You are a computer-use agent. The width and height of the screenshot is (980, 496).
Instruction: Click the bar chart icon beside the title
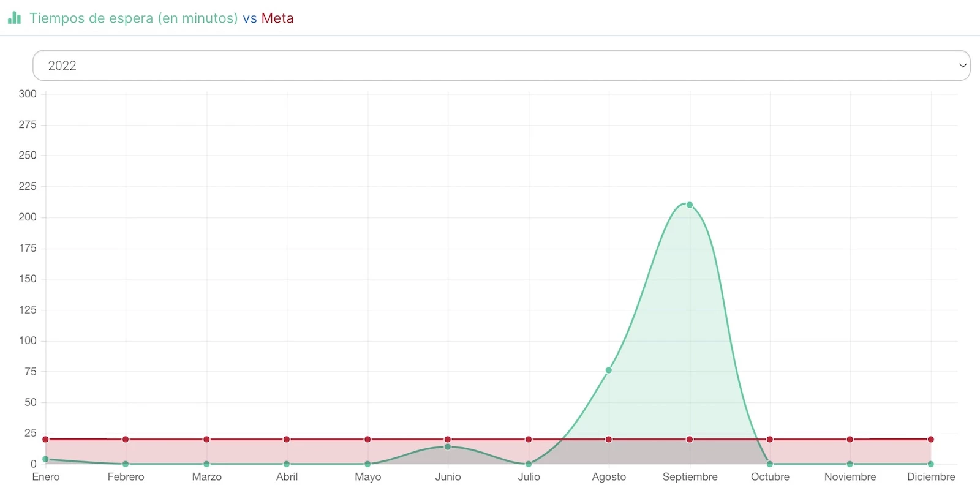[14, 18]
